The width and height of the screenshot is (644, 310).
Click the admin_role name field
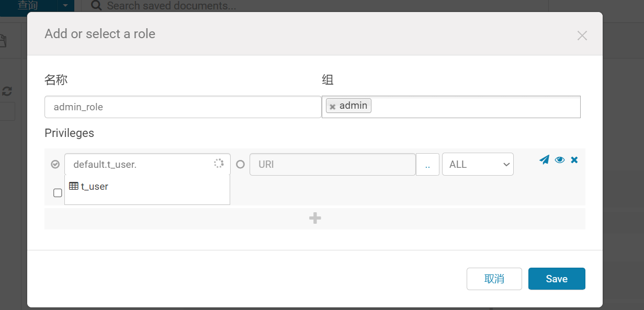click(x=183, y=107)
